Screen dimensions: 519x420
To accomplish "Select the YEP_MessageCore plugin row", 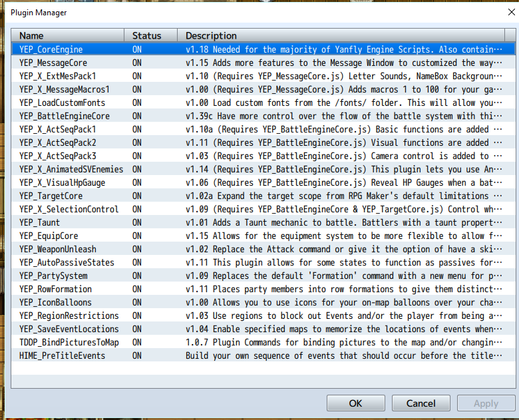I will point(263,63).
